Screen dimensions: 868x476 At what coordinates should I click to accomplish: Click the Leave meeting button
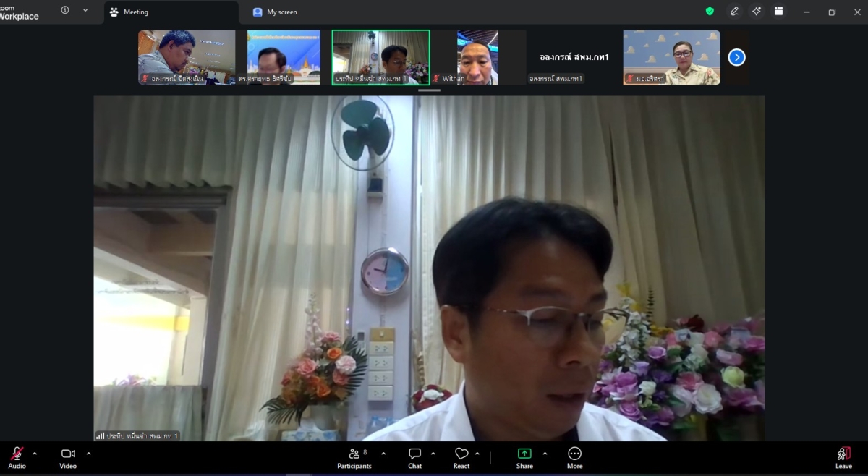(x=843, y=457)
